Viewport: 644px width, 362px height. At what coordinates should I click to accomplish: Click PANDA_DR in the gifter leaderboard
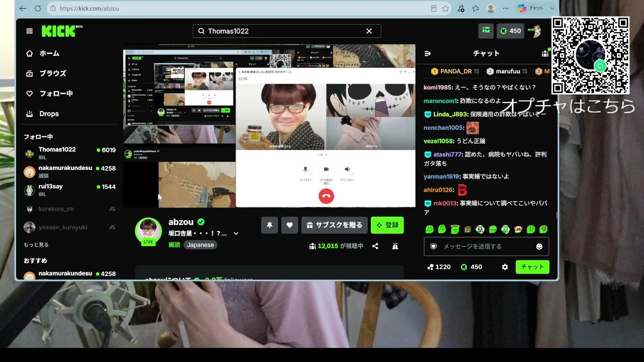(x=455, y=71)
